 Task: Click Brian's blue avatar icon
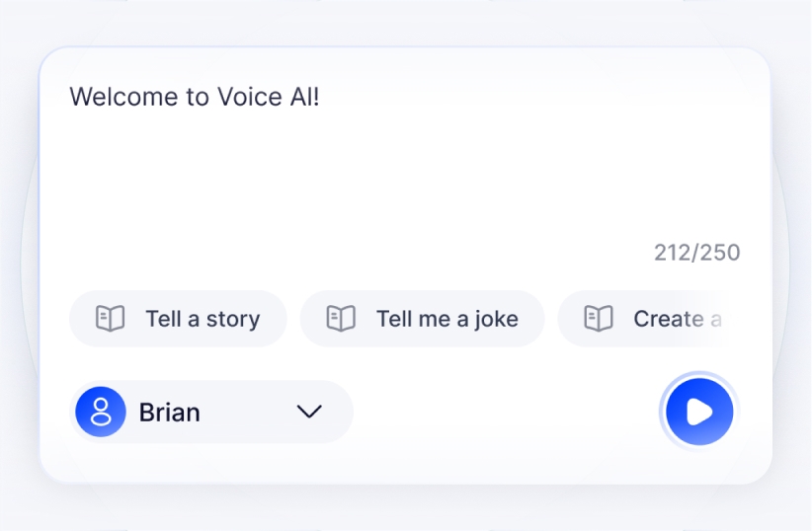click(x=101, y=412)
